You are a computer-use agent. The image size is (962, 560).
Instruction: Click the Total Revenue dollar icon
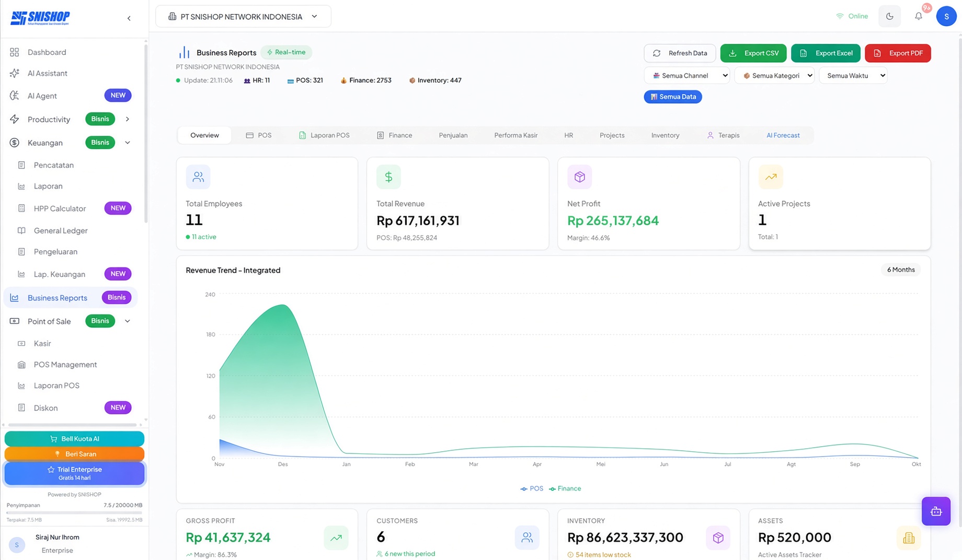pos(388,177)
